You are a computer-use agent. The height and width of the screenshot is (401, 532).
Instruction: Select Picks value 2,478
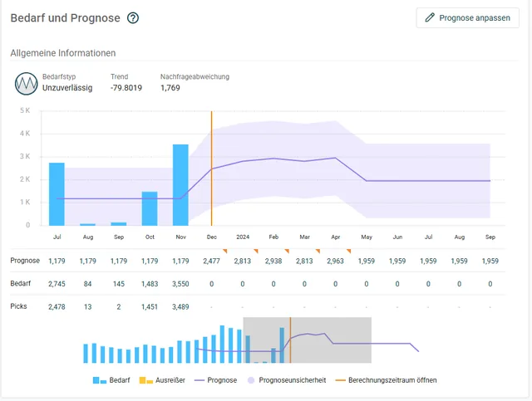[x=57, y=306]
